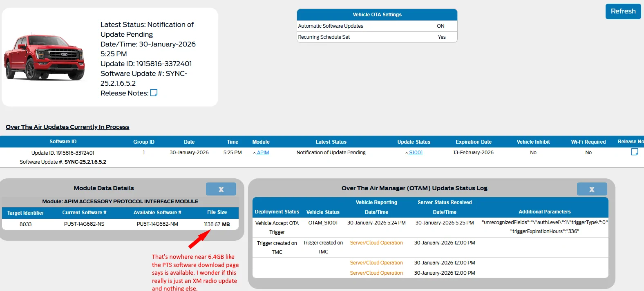Image resolution: width=644 pixels, height=291 pixels.
Task: Click the Target Identifier column header
Action: pos(25,213)
